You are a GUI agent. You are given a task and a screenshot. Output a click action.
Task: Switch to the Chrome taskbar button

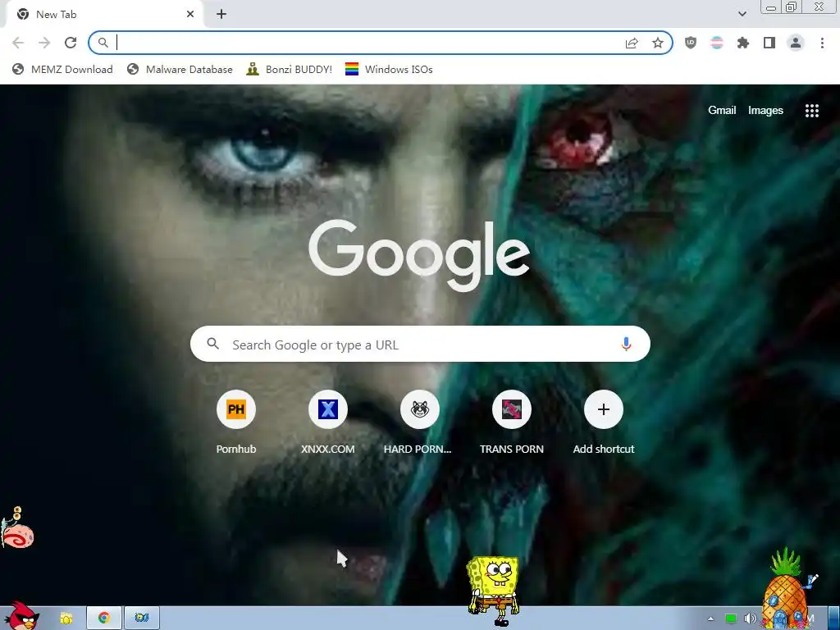click(x=104, y=618)
